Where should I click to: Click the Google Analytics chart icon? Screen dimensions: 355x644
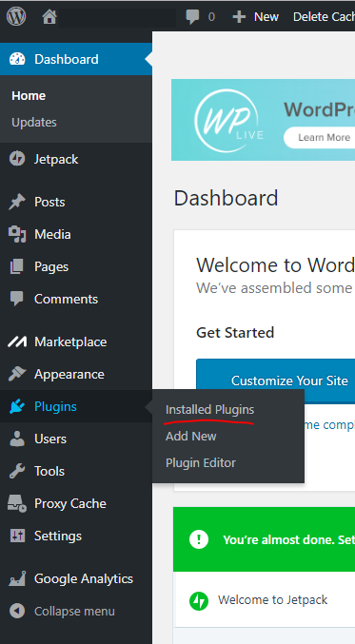17,579
